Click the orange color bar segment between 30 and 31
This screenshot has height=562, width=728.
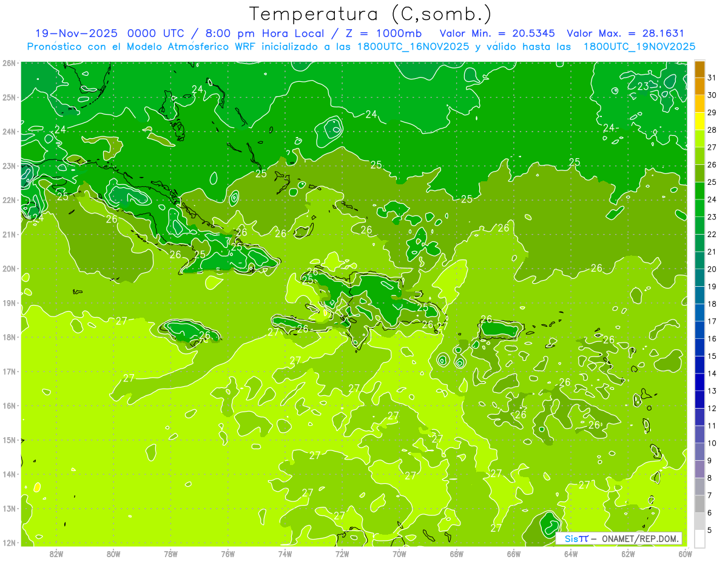(x=699, y=86)
